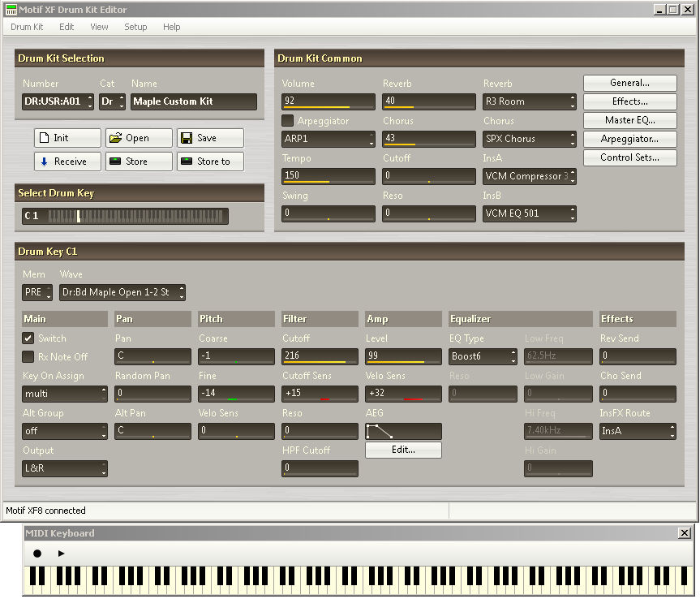The image size is (700, 599).
Task: Click the Open button with folder icon
Action: 139,138
